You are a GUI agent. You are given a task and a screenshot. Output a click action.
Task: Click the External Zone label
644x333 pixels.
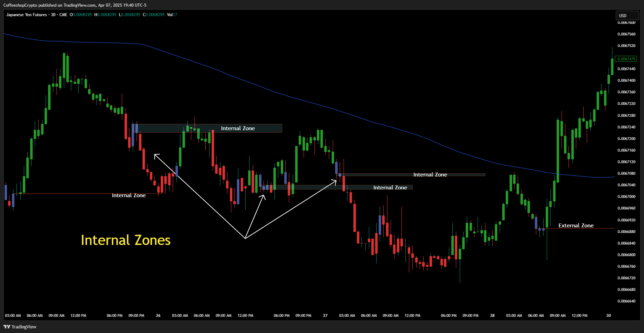click(x=576, y=226)
